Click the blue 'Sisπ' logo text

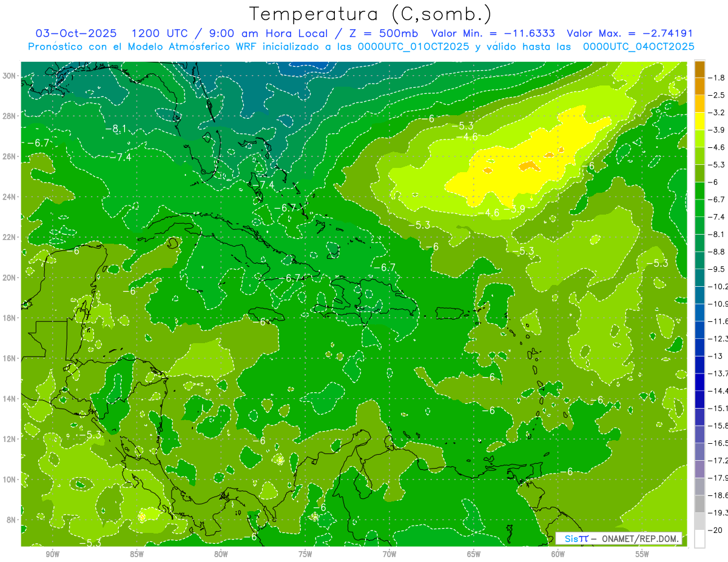pos(576,538)
